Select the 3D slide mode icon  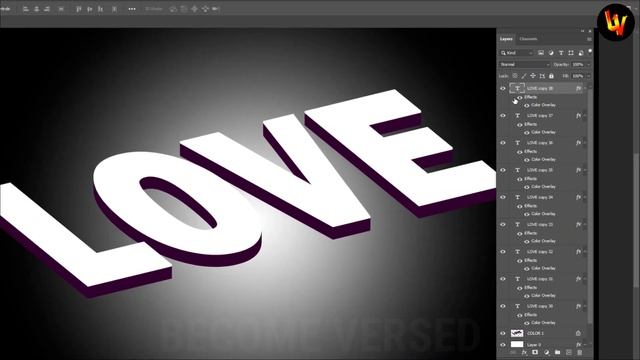pos(205,9)
